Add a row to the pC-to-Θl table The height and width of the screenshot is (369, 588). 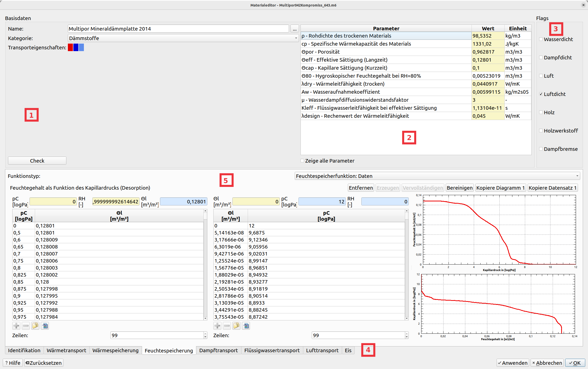click(x=16, y=326)
